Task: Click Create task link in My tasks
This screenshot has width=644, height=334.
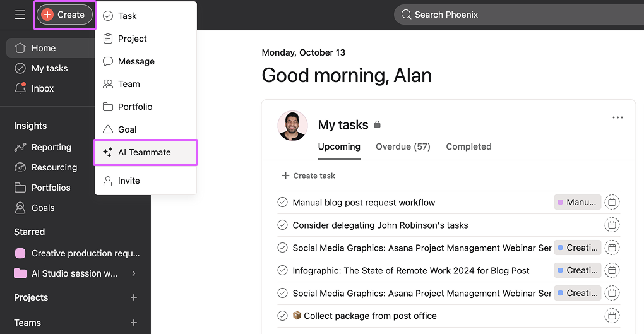Action: tap(308, 176)
